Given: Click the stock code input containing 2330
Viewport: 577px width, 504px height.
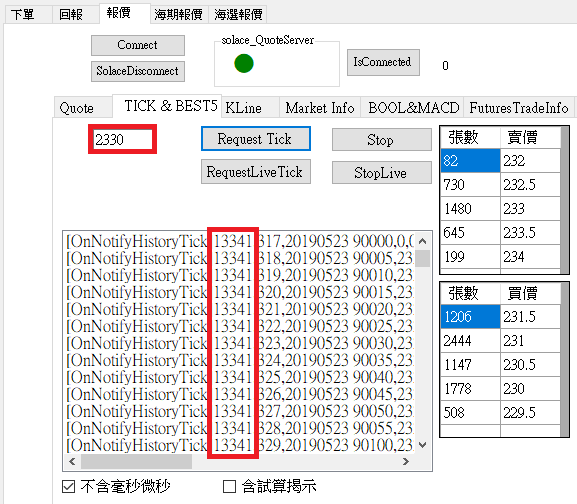Looking at the screenshot, I should 123,139.
